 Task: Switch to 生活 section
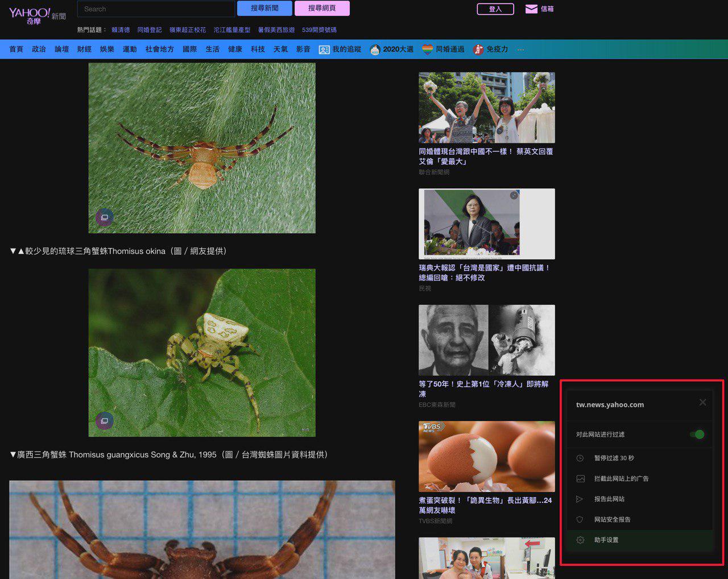[x=213, y=49]
